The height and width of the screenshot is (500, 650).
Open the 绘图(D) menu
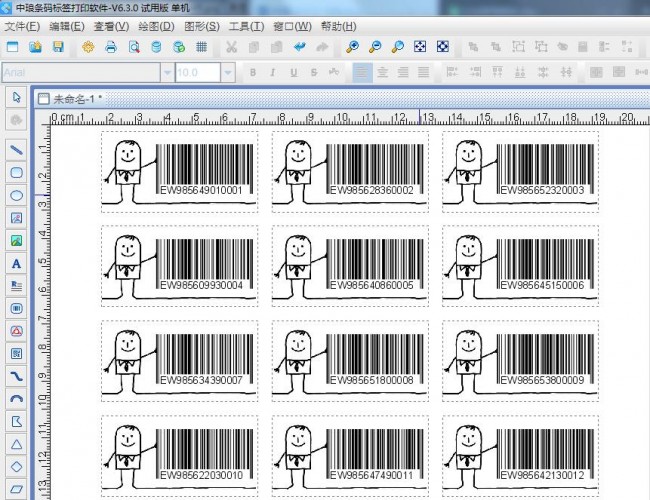pyautogui.click(x=156, y=27)
